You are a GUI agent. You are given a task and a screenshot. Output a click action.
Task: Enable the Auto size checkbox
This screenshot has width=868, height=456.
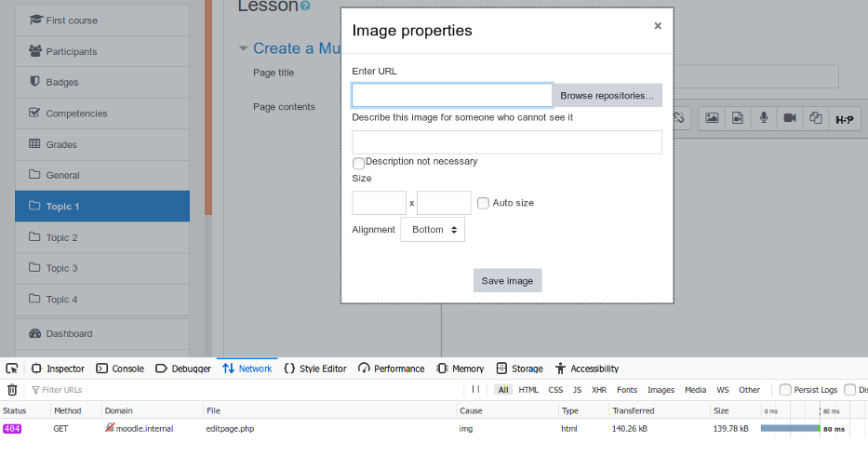[483, 203]
